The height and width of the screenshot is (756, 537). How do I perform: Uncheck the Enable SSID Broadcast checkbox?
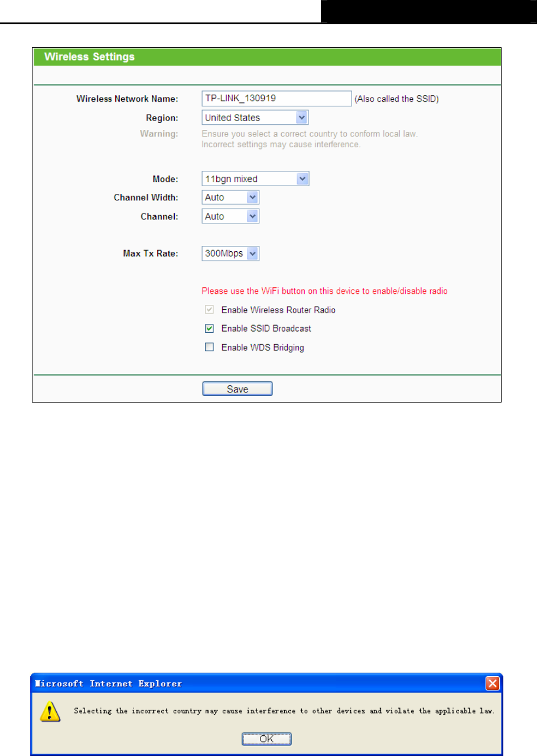coord(209,328)
